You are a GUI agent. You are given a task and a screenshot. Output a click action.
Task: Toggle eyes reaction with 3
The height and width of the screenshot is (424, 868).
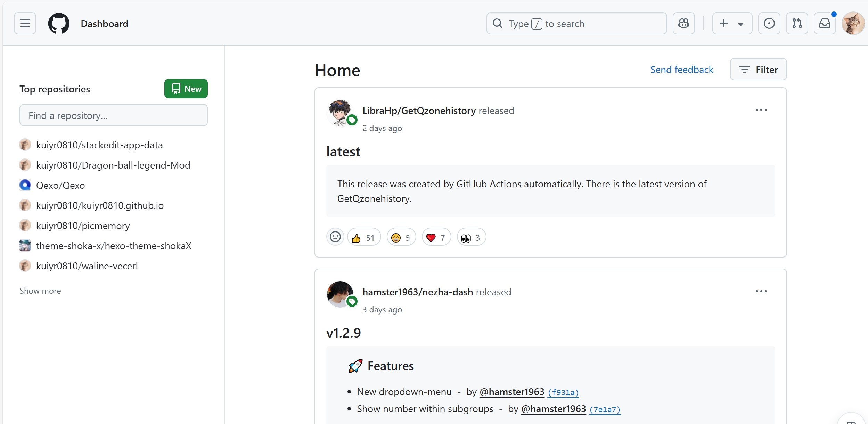point(471,238)
